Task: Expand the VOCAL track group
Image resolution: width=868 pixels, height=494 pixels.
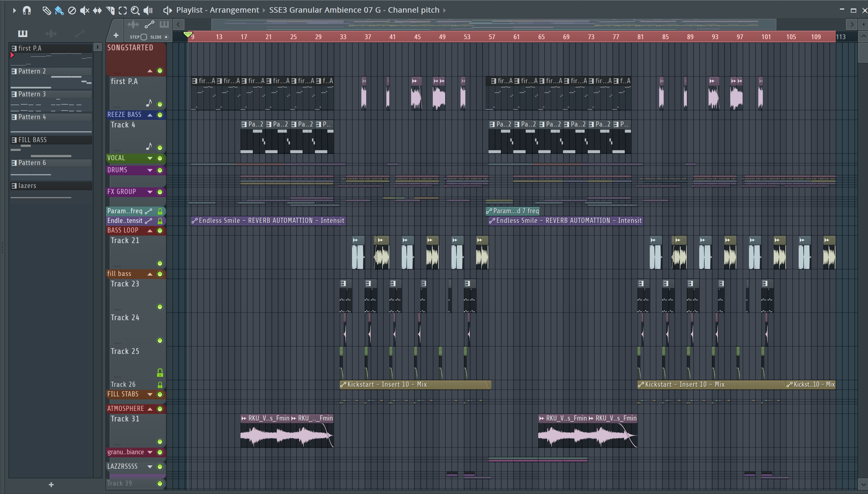Action: (x=150, y=158)
